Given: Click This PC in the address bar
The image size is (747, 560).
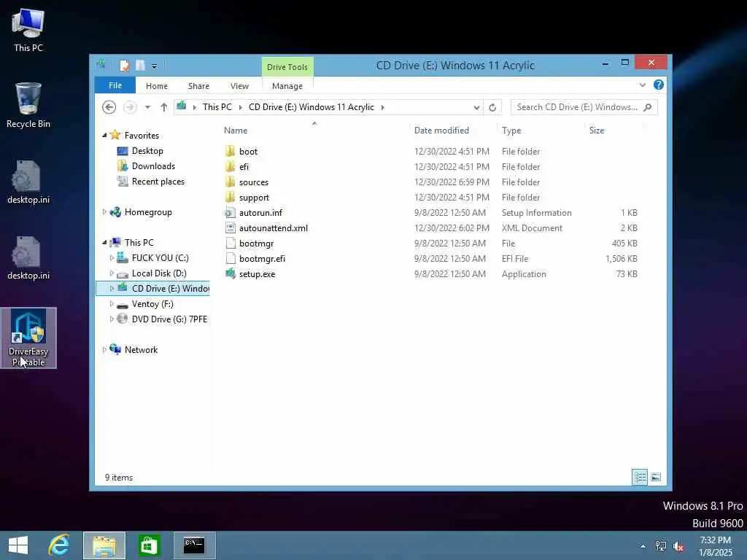Looking at the screenshot, I should (217, 107).
